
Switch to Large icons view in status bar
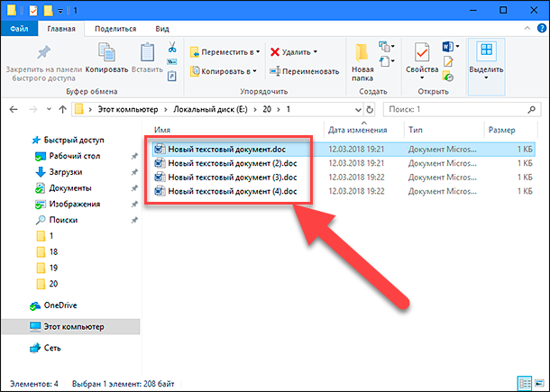coord(539,384)
